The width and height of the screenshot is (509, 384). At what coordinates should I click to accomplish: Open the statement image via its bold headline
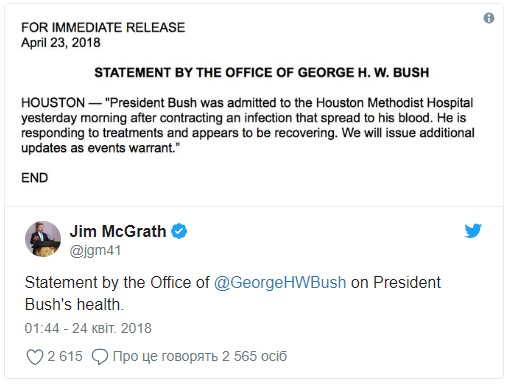click(262, 73)
